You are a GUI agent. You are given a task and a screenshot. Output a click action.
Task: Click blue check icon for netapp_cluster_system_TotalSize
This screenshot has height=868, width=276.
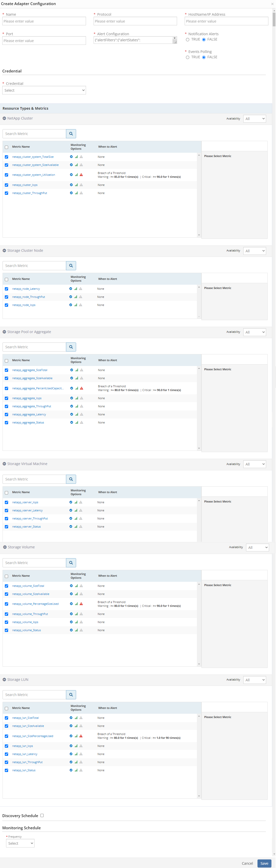pos(71,157)
